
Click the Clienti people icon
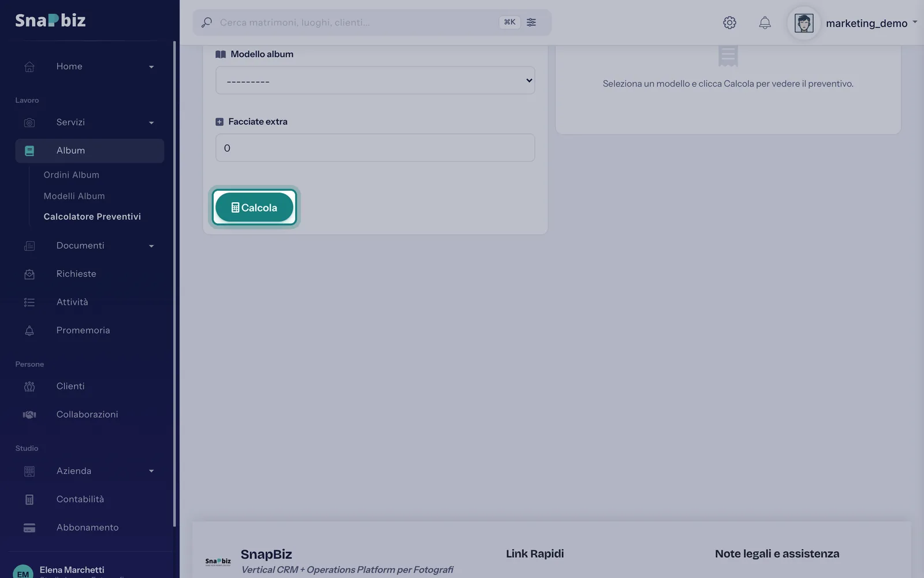pyautogui.click(x=29, y=387)
